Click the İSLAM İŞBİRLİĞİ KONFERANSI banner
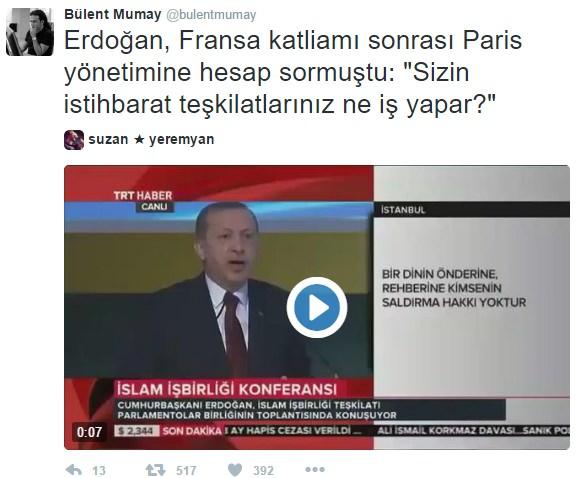Image resolution: width=580 pixels, height=478 pixels. 227,389
